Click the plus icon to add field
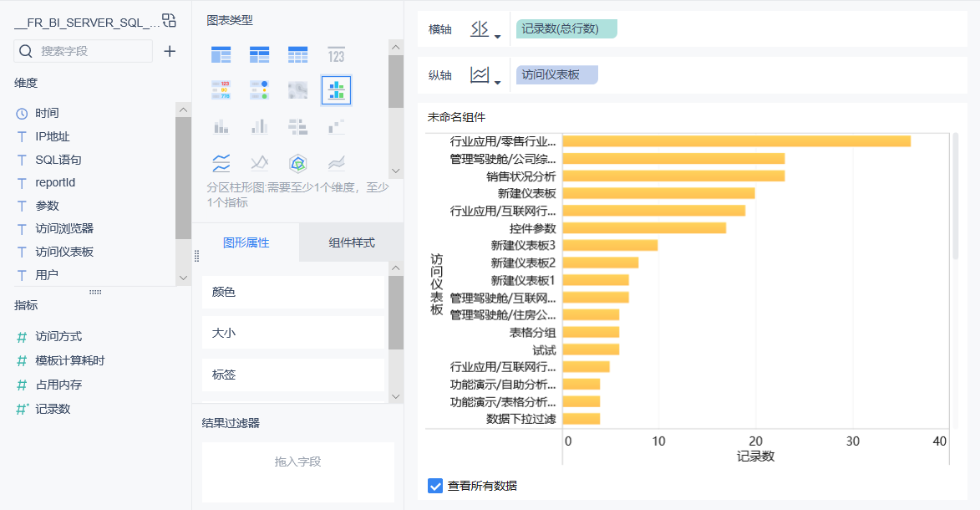The width and height of the screenshot is (980, 510). click(170, 51)
